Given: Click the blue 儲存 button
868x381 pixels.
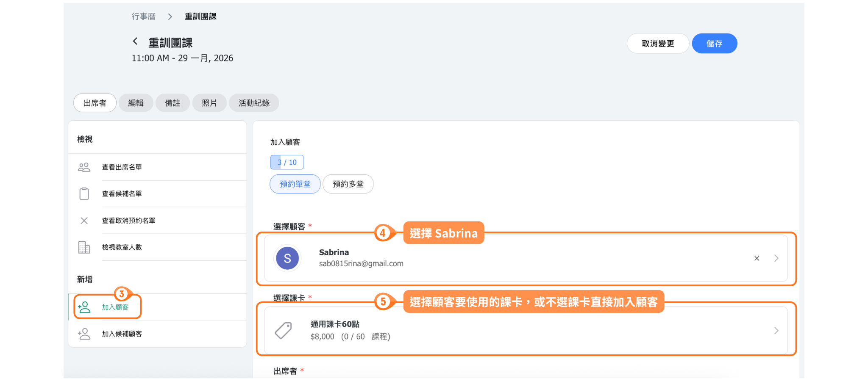Looking at the screenshot, I should coord(714,44).
